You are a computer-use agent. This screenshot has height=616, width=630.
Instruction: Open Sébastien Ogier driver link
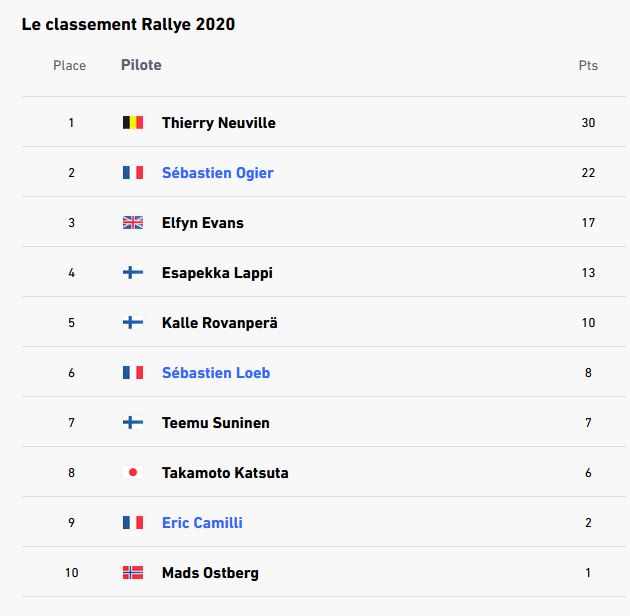click(x=217, y=173)
